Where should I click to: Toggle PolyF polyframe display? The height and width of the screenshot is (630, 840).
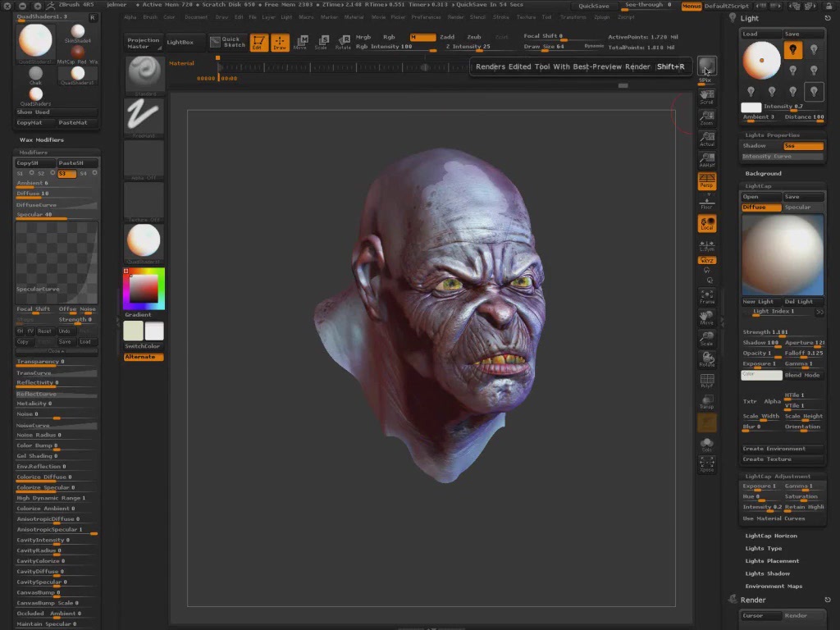click(706, 381)
